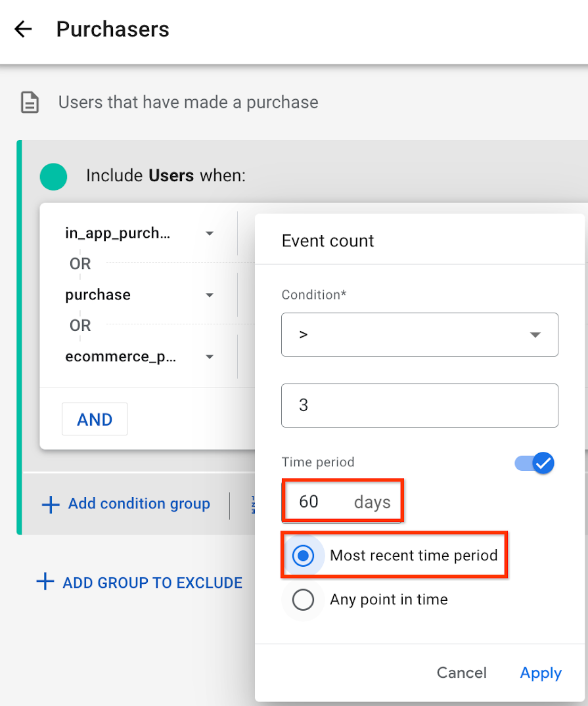Click the back arrow next to Purchasers

point(23,30)
